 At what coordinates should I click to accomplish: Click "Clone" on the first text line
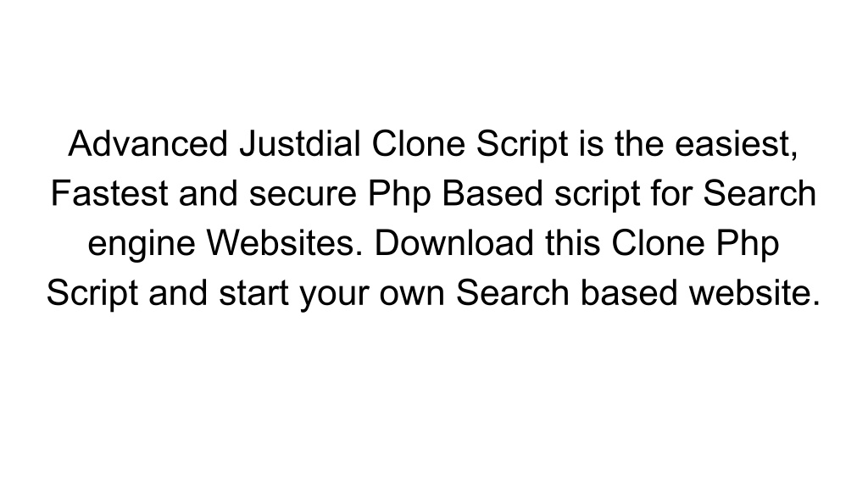tap(418, 143)
